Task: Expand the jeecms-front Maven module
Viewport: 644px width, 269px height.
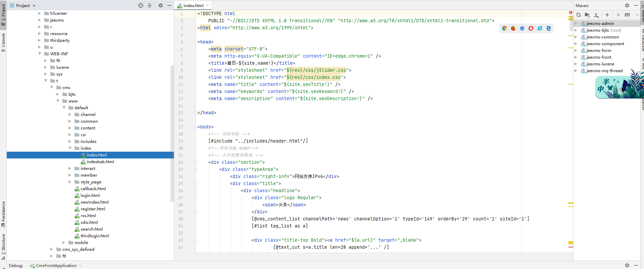Action: coord(576,57)
